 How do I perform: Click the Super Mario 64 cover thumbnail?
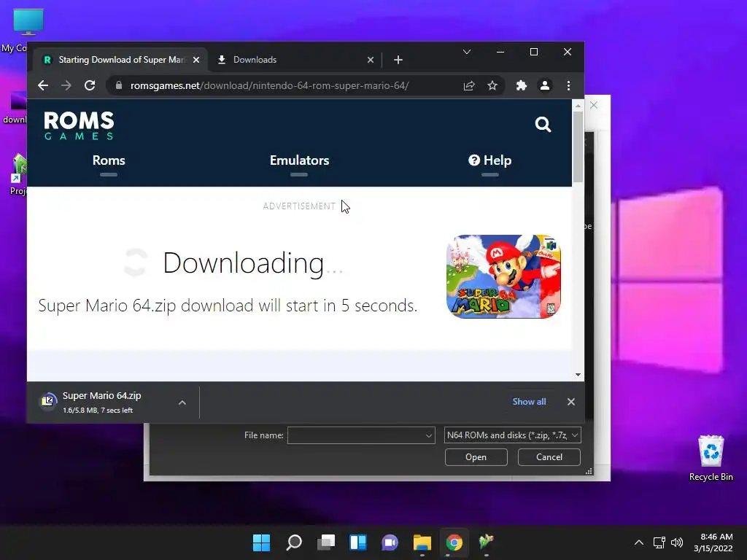tap(503, 276)
